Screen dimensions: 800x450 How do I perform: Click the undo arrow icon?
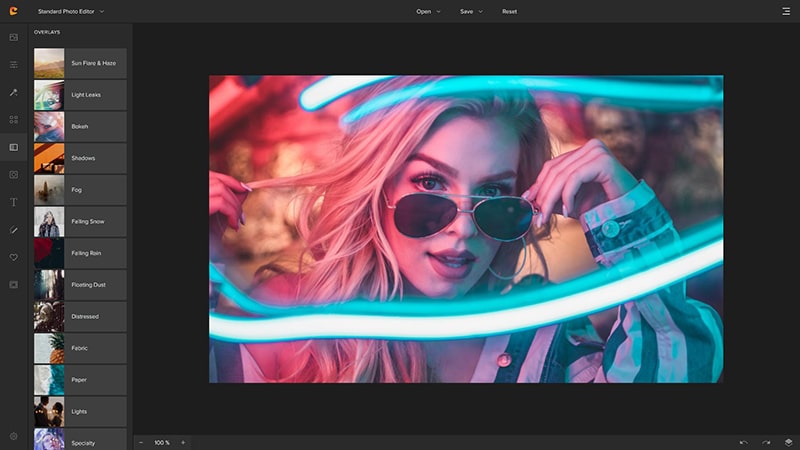click(x=743, y=442)
